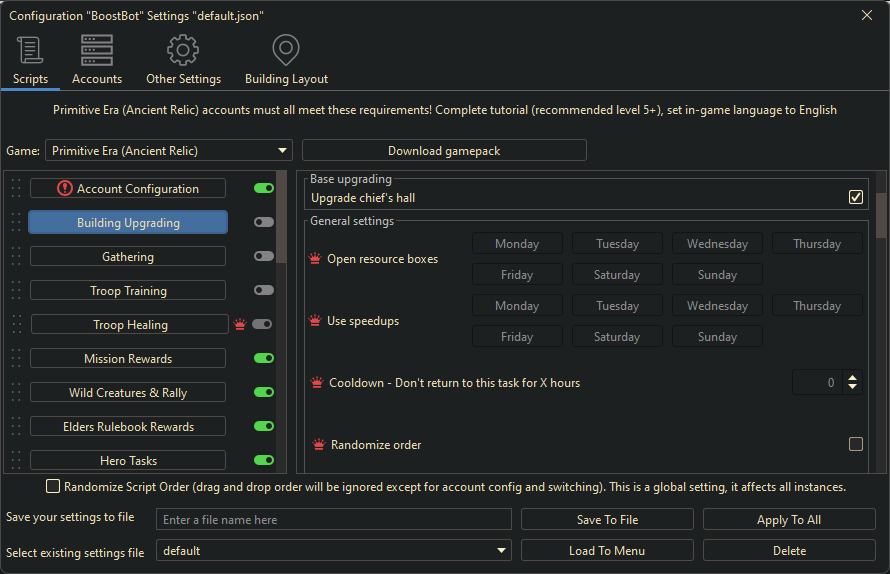Click the red warning icon on Account Configuration
890x574 pixels.
tap(65, 188)
